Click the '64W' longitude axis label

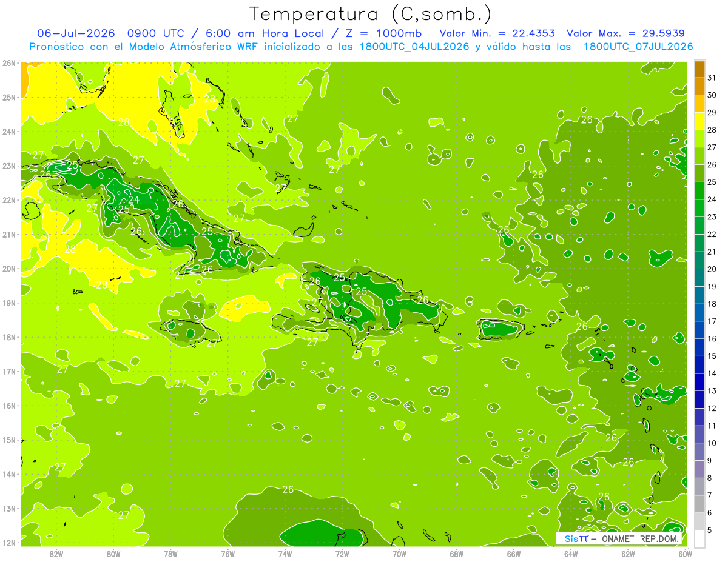click(571, 554)
